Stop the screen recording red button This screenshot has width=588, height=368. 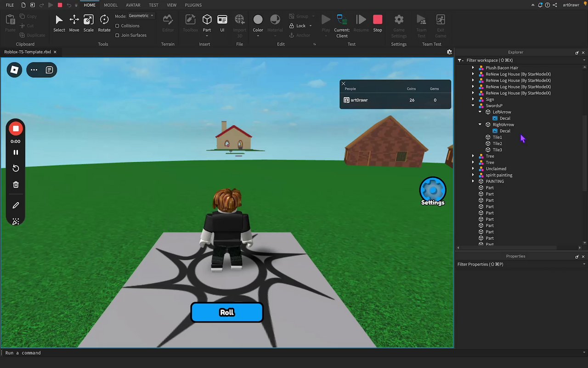(16, 129)
